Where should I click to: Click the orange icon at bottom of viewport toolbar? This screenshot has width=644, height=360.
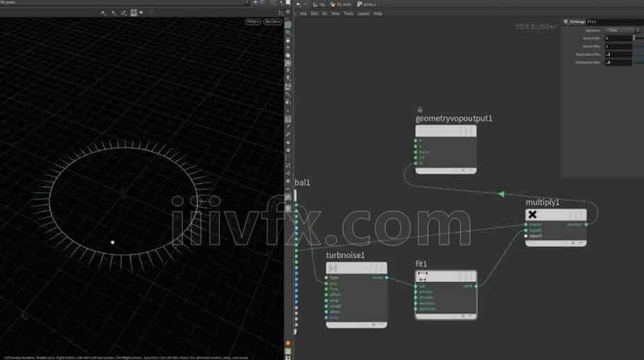tap(288, 343)
